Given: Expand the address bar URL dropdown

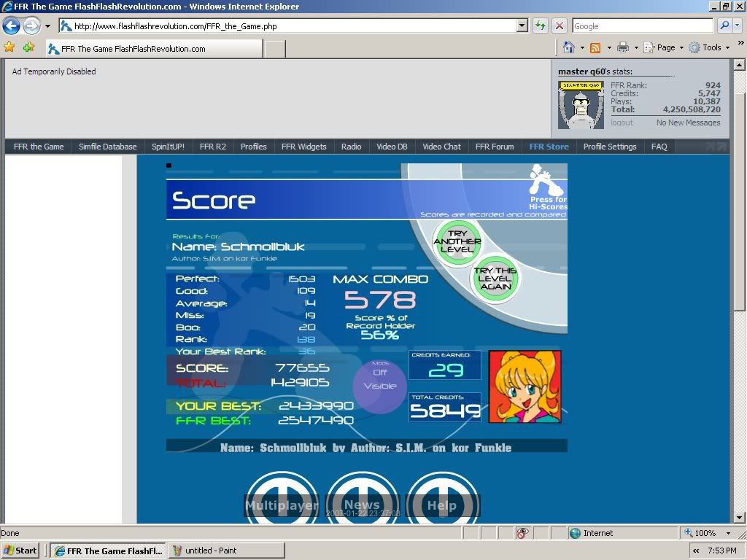Looking at the screenshot, I should (x=522, y=26).
